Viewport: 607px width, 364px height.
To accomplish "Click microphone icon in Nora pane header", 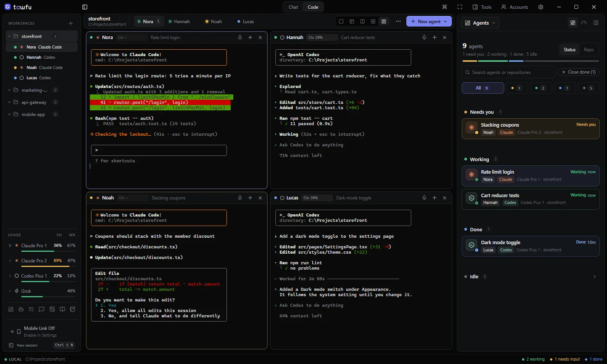I will (240, 38).
